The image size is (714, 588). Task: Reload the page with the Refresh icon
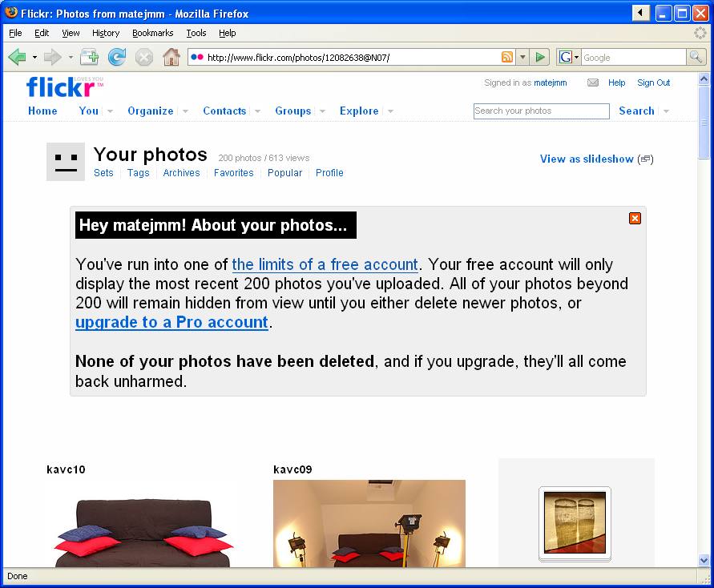(117, 58)
